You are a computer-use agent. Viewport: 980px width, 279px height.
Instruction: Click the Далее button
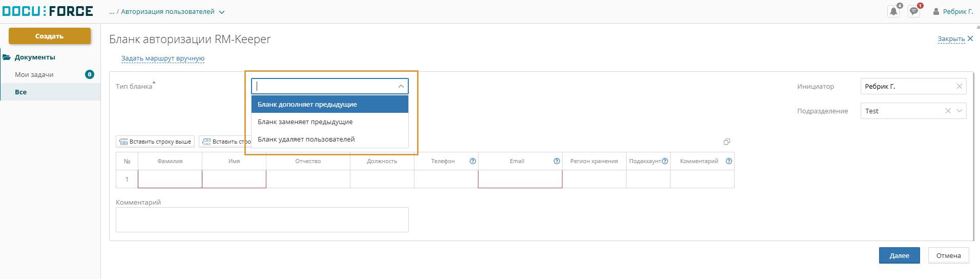pyautogui.click(x=899, y=255)
